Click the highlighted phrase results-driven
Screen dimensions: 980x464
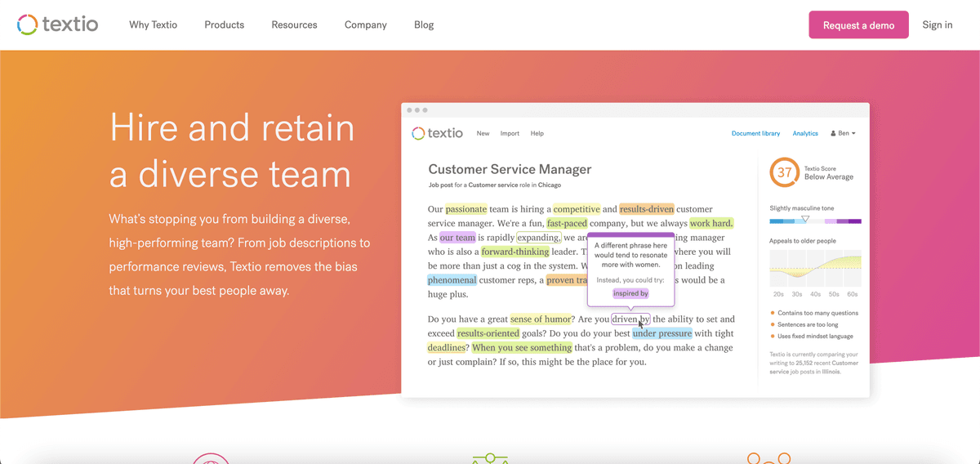click(x=646, y=210)
